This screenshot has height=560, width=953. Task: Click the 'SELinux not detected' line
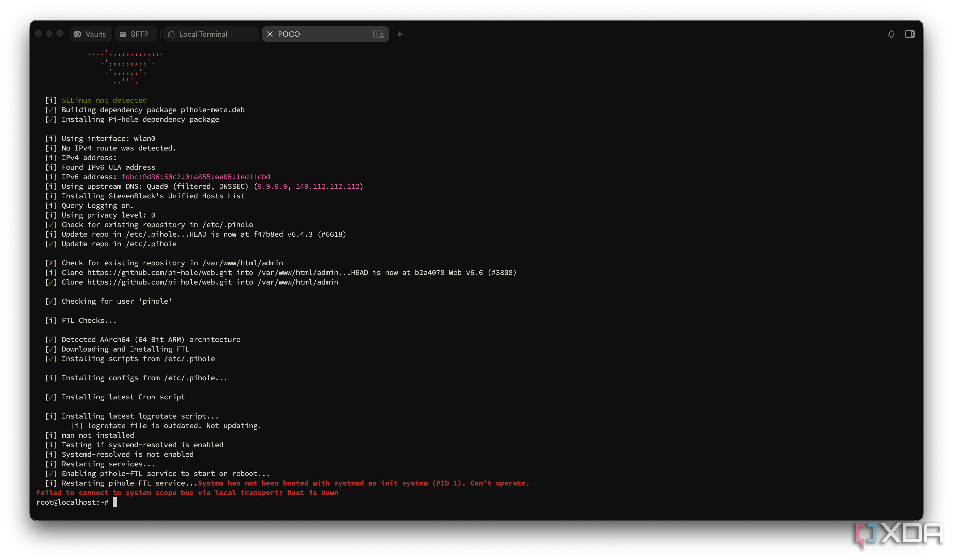tap(96, 100)
